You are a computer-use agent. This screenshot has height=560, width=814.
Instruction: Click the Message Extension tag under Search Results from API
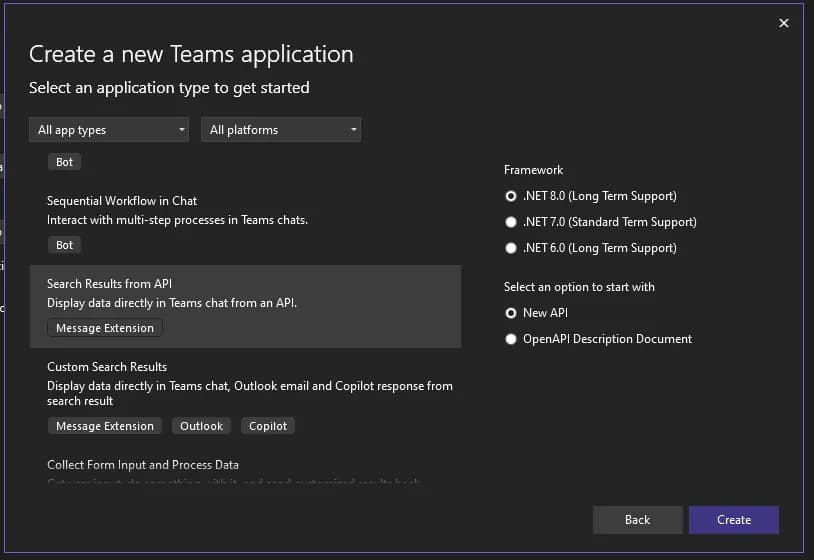[x=105, y=328]
